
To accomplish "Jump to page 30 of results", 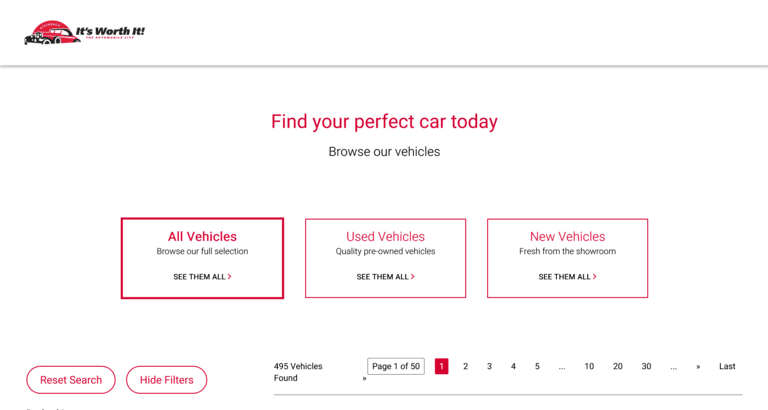I will [646, 366].
